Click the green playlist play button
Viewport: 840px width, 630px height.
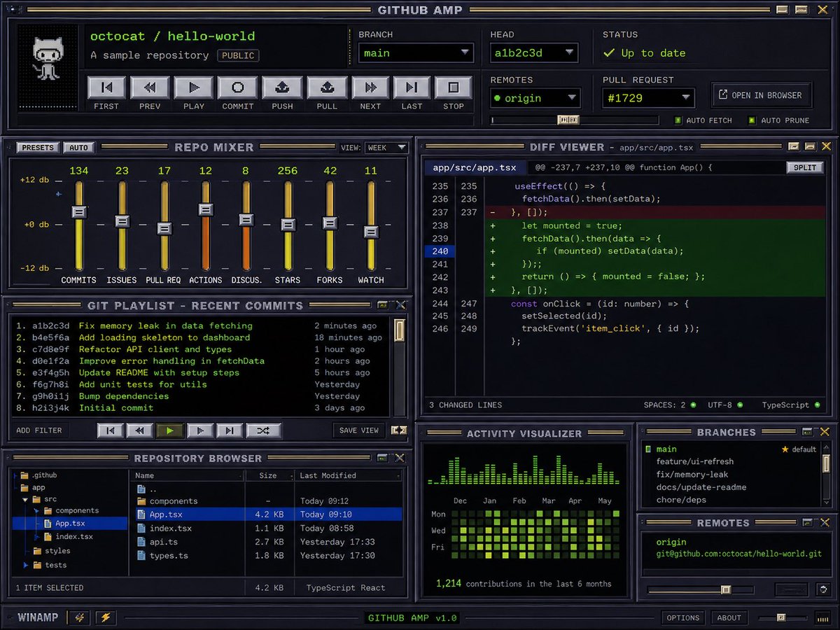point(170,430)
